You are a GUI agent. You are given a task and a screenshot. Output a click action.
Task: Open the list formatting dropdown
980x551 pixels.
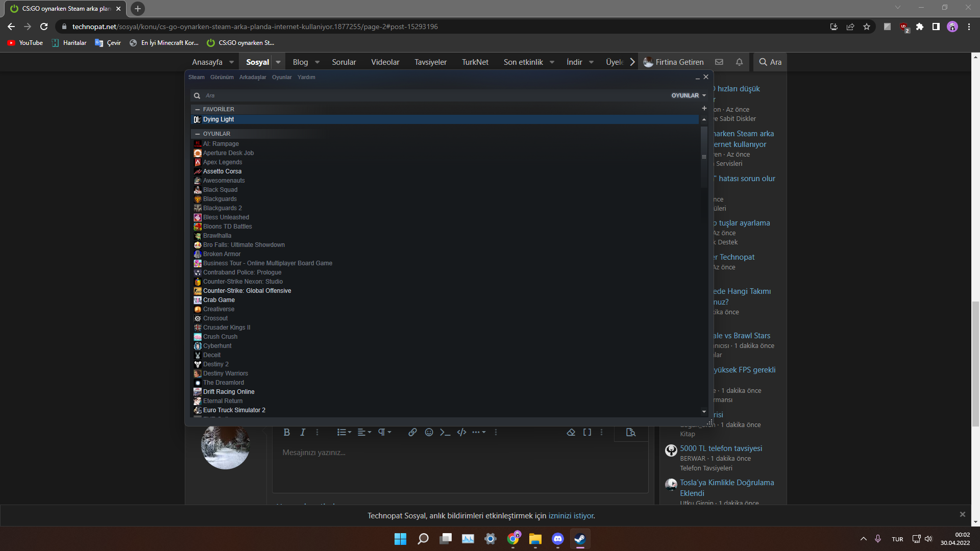click(x=344, y=433)
